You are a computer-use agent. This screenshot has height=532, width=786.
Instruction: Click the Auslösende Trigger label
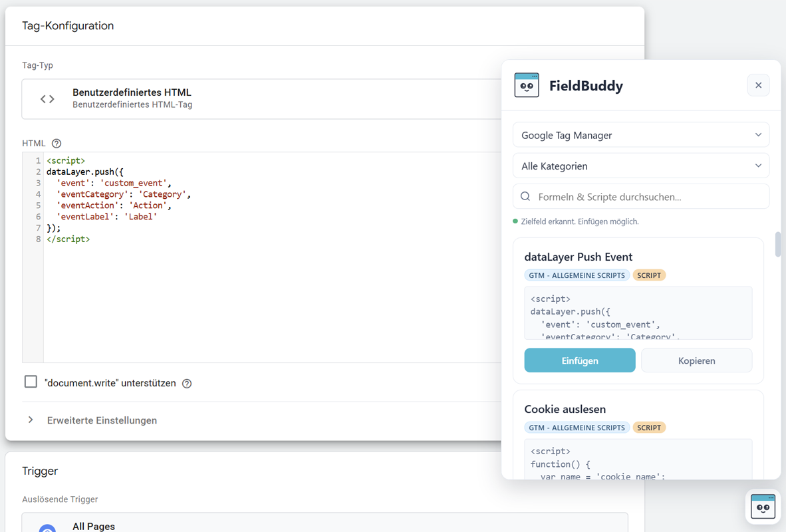pyautogui.click(x=60, y=499)
